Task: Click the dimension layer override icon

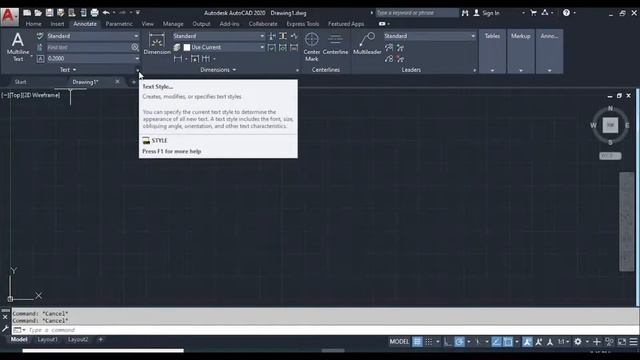Action: coord(177,47)
